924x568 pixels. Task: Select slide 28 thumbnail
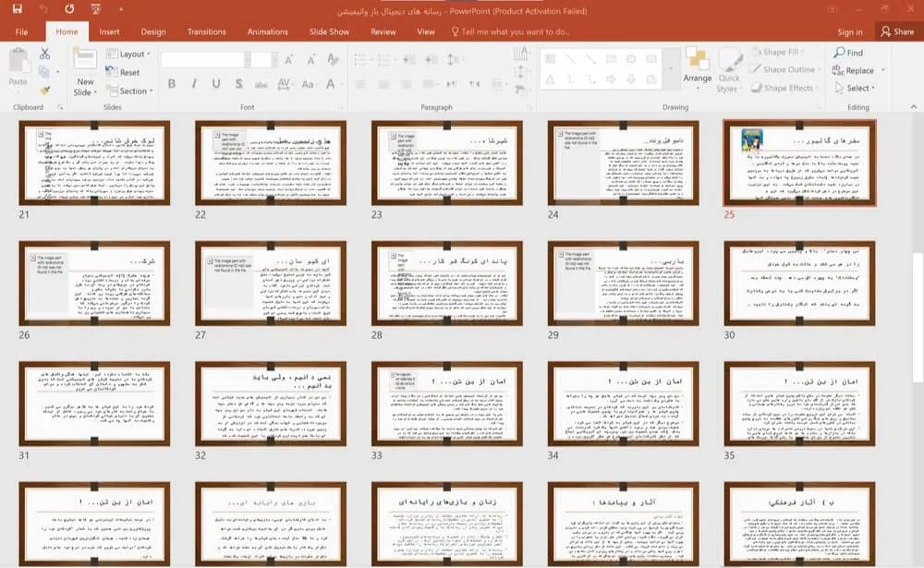click(446, 283)
